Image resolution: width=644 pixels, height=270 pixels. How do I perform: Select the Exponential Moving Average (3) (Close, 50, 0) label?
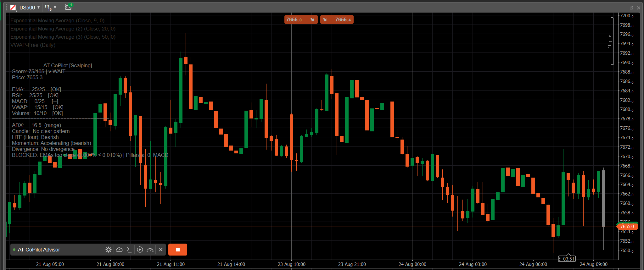(x=63, y=37)
